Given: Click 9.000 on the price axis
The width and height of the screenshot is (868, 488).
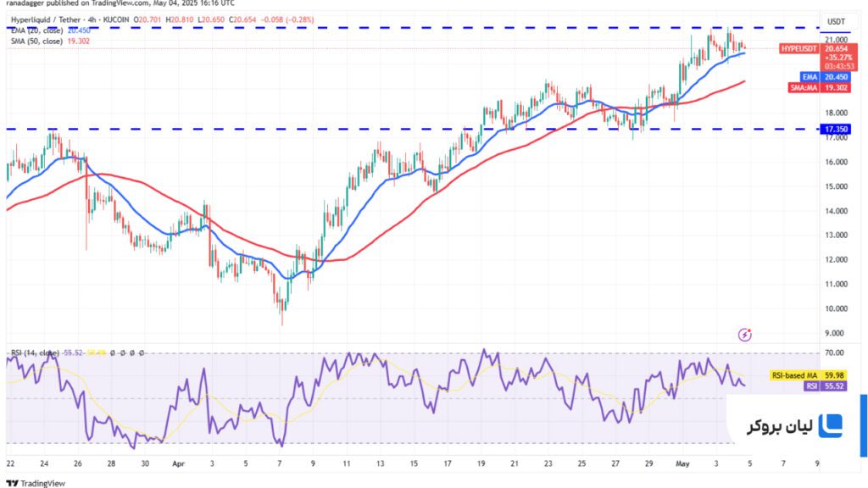Looking at the screenshot, I should click(x=836, y=333).
